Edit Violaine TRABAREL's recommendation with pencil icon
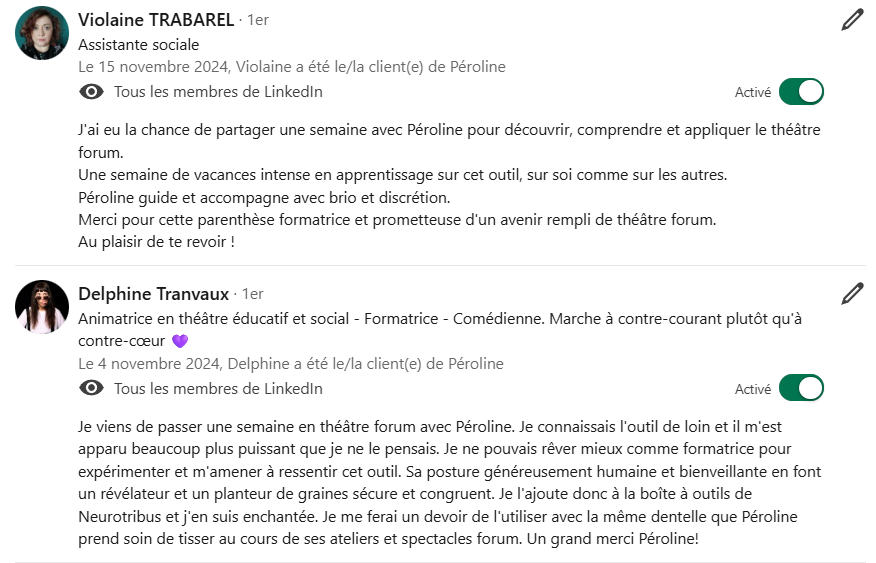Screen dimensions: 876x563 click(852, 20)
